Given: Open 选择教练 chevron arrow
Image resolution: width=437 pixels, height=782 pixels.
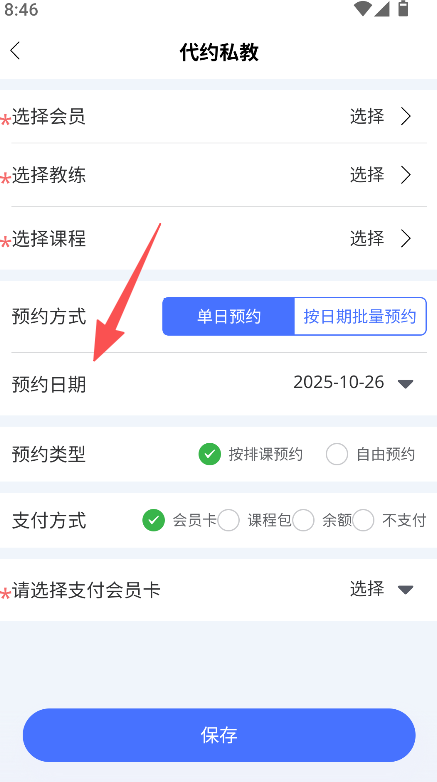Looking at the screenshot, I should click(x=406, y=175).
